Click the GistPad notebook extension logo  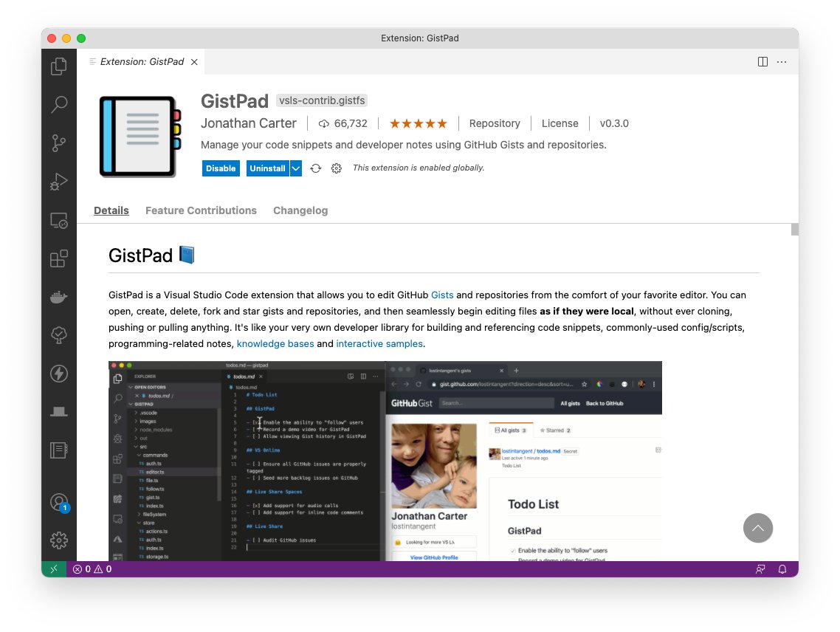(140, 137)
